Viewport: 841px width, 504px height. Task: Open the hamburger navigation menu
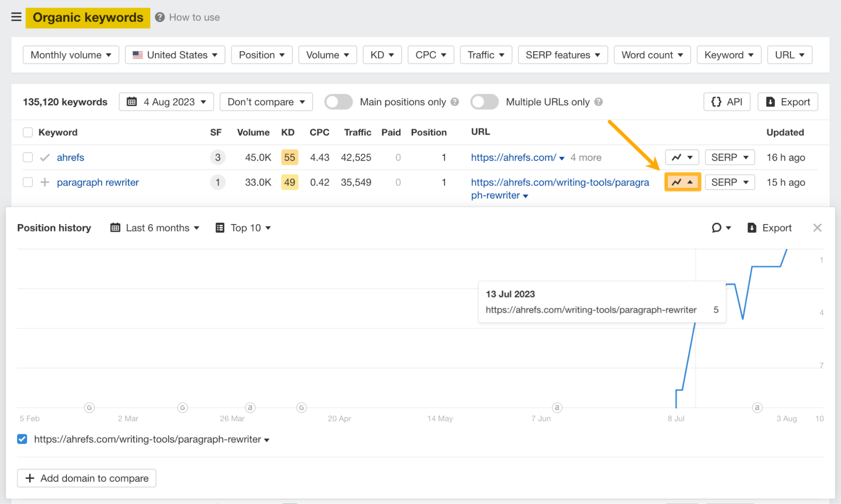tap(16, 17)
